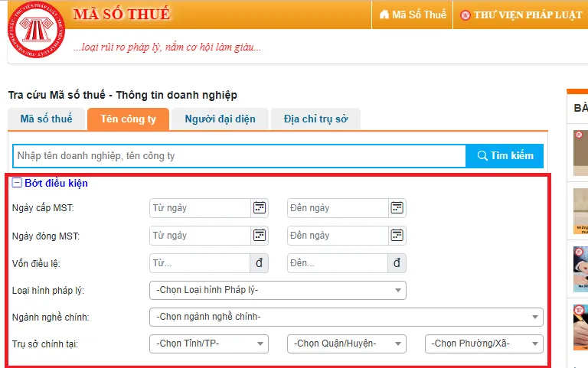This screenshot has width=588, height=368.
Task: Click the Tra cứu Mã số thuế heading
Action: click(122, 95)
